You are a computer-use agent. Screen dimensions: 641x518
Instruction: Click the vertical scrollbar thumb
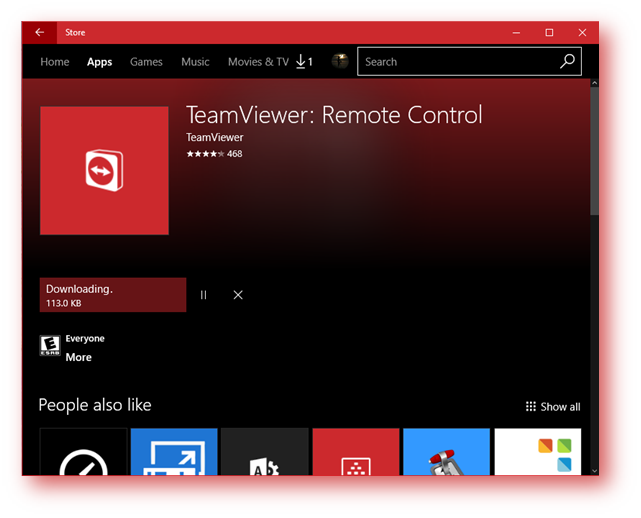coord(594,150)
